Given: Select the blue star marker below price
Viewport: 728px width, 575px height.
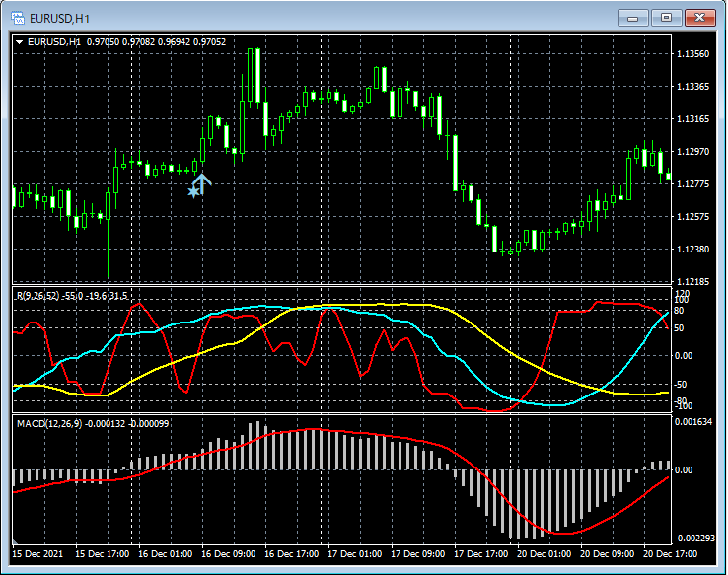Looking at the screenshot, I should click(x=193, y=191).
